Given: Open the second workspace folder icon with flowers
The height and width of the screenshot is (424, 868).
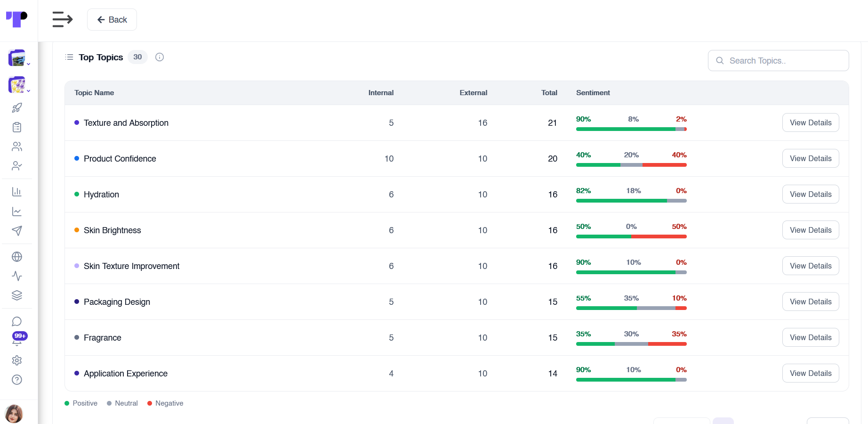Looking at the screenshot, I should [x=17, y=85].
